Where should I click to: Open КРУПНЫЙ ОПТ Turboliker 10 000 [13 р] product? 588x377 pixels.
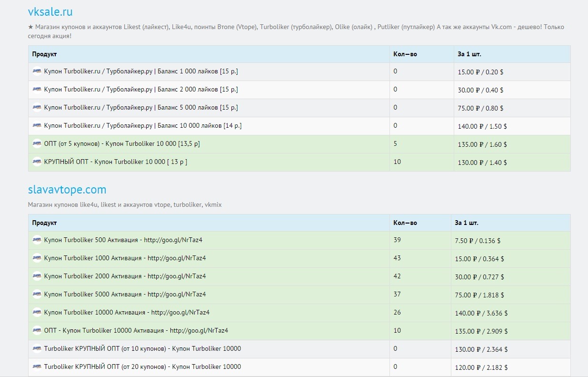click(115, 162)
